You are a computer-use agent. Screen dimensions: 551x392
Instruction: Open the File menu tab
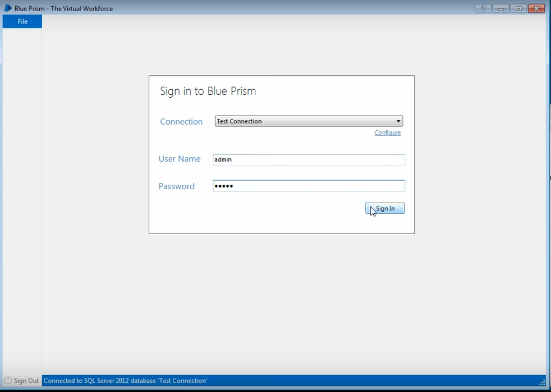point(22,21)
